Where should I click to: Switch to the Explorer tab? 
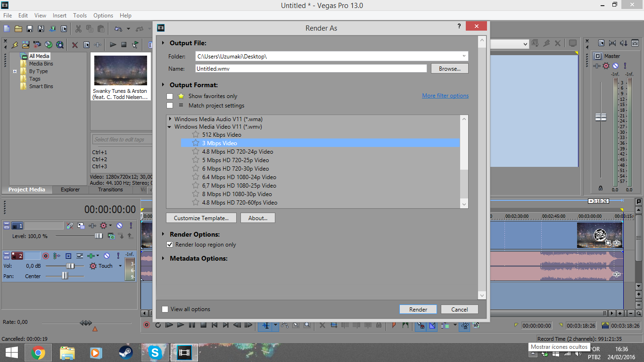point(70,189)
